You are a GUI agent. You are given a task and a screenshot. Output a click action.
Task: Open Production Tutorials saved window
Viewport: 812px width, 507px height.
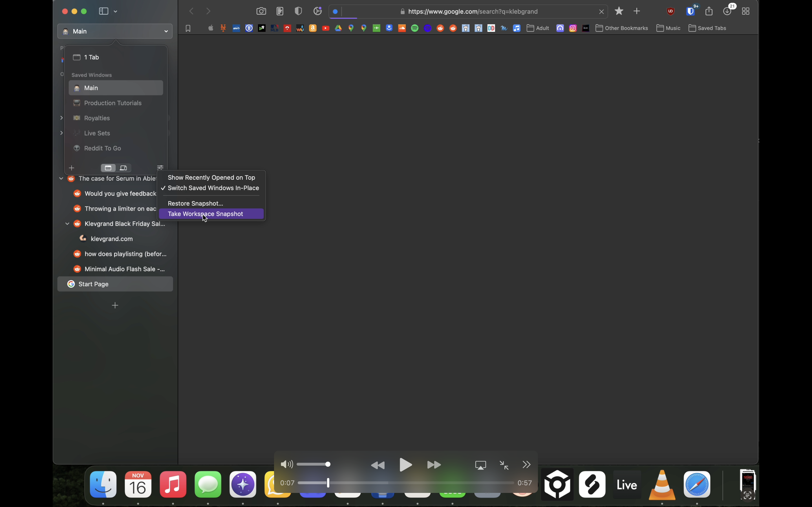coord(113,103)
